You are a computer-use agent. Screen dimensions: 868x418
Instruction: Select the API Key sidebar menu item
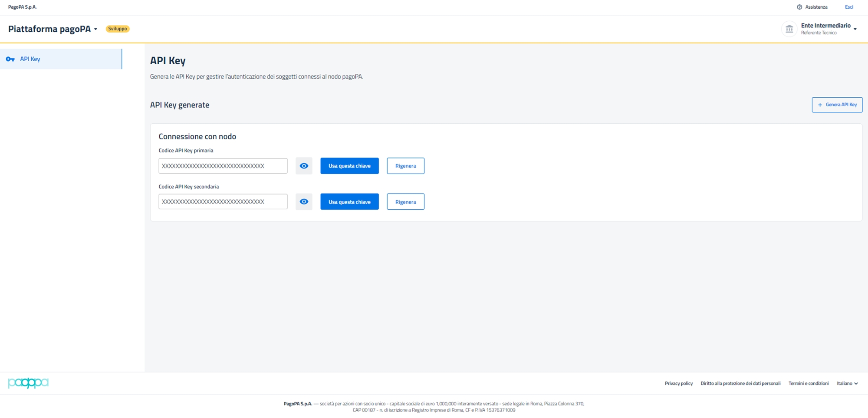30,59
